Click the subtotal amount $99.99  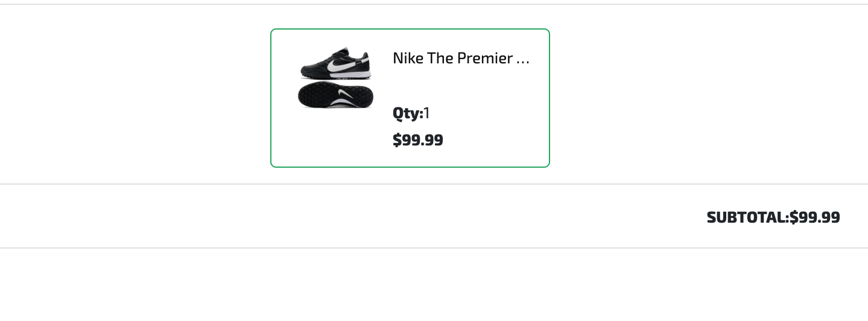point(815,217)
